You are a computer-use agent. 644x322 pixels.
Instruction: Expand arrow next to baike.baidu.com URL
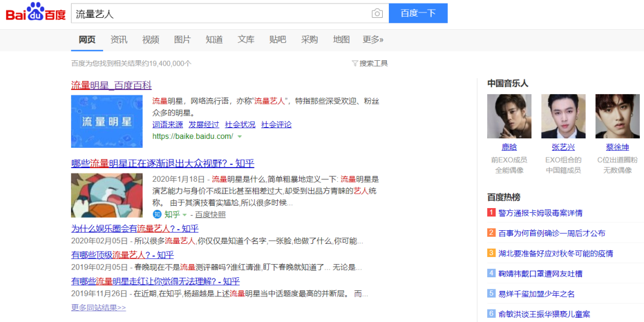pyautogui.click(x=240, y=137)
